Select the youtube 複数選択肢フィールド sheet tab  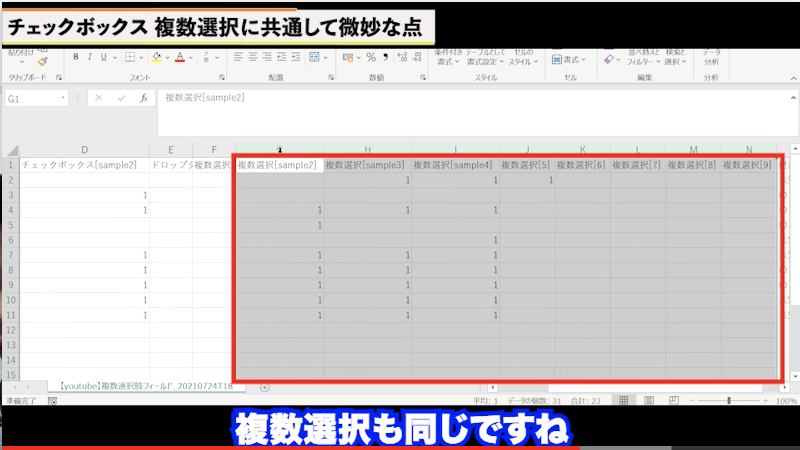(145, 386)
